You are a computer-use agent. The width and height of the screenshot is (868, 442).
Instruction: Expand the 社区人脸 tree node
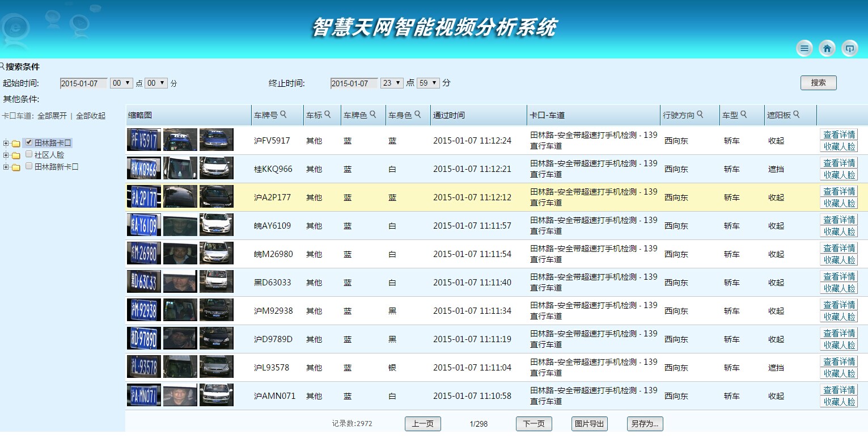[6, 155]
